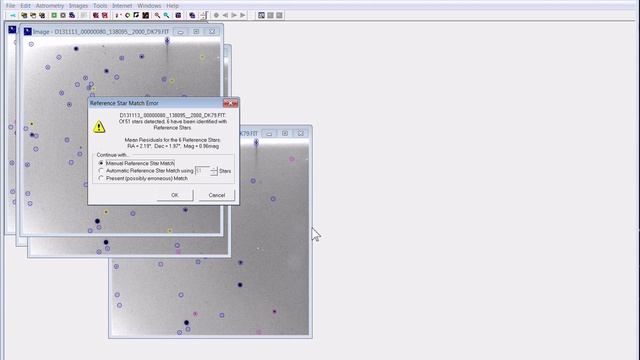Image resolution: width=640 pixels, height=360 pixels.
Task: Click the step-back blink arrow icon
Action: 225,15
